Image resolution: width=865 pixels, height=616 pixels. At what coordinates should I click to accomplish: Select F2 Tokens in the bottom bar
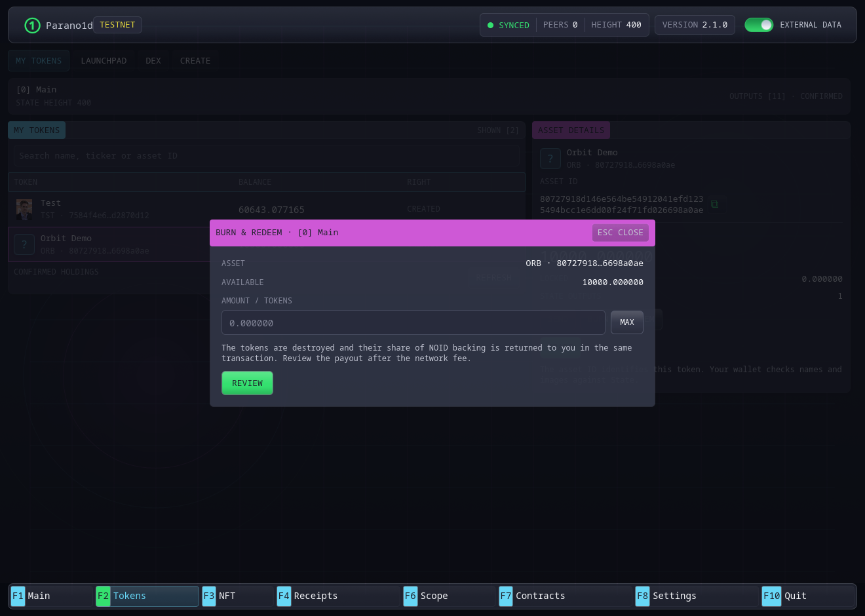coord(147,596)
